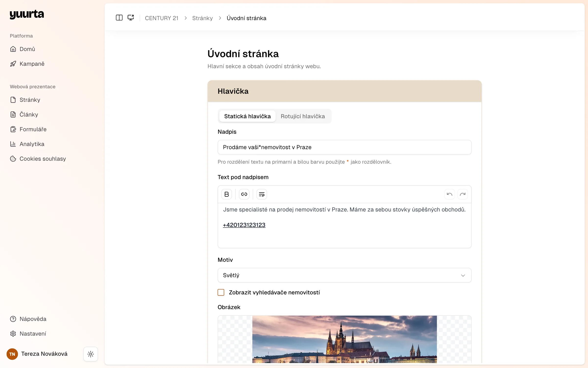Open Domů from the sidebar
588x368 pixels.
(23, 49)
